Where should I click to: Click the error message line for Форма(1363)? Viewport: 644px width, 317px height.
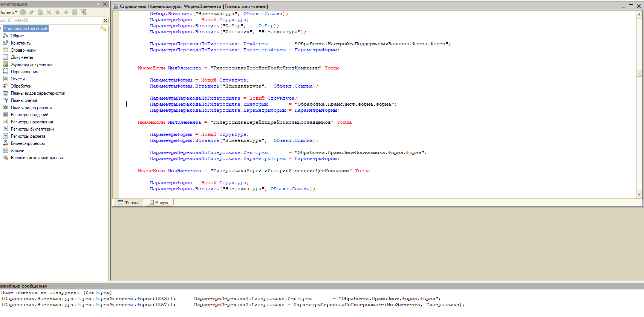tap(88, 299)
